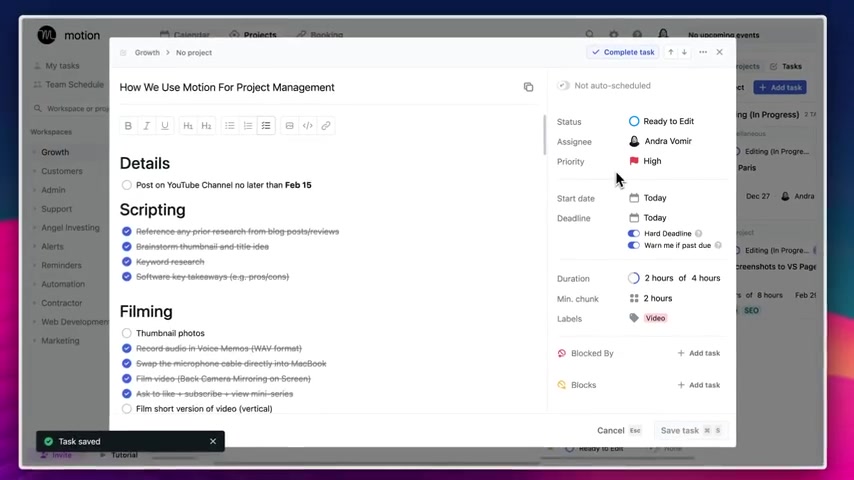The width and height of the screenshot is (854, 480).
Task: Click 'No project' breadcrumb
Action: (194, 53)
